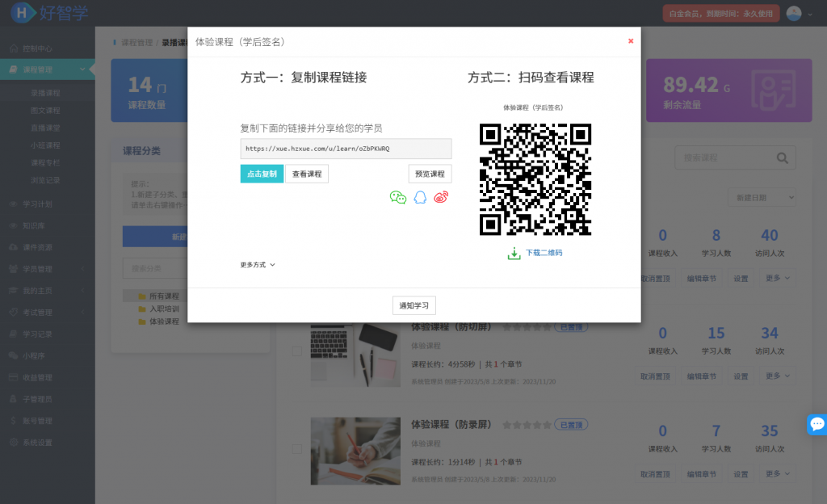Image resolution: width=827 pixels, height=504 pixels.
Task: Click the 预览课程 button
Action: (x=430, y=174)
